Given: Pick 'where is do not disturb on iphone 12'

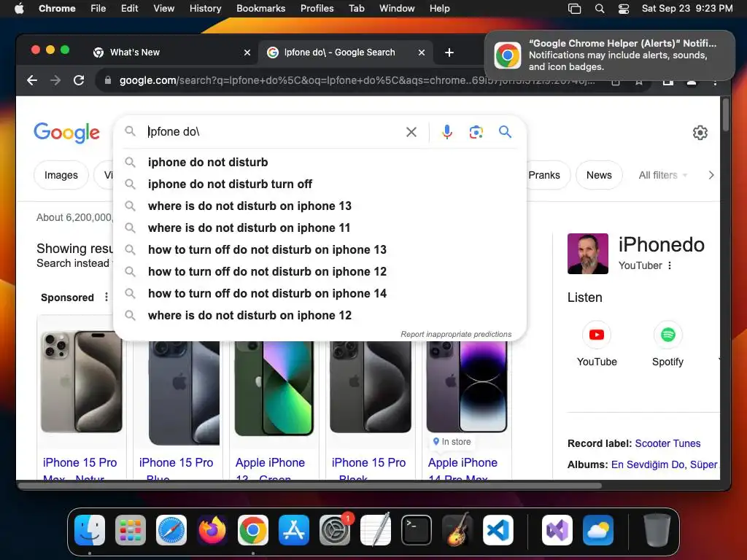Looking at the screenshot, I should coord(320,316).
